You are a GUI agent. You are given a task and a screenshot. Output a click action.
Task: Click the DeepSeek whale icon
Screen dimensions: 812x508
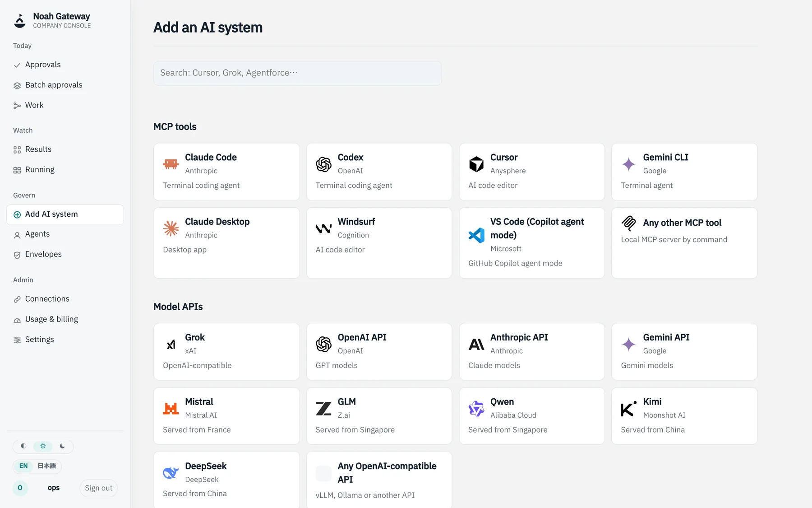171,473
